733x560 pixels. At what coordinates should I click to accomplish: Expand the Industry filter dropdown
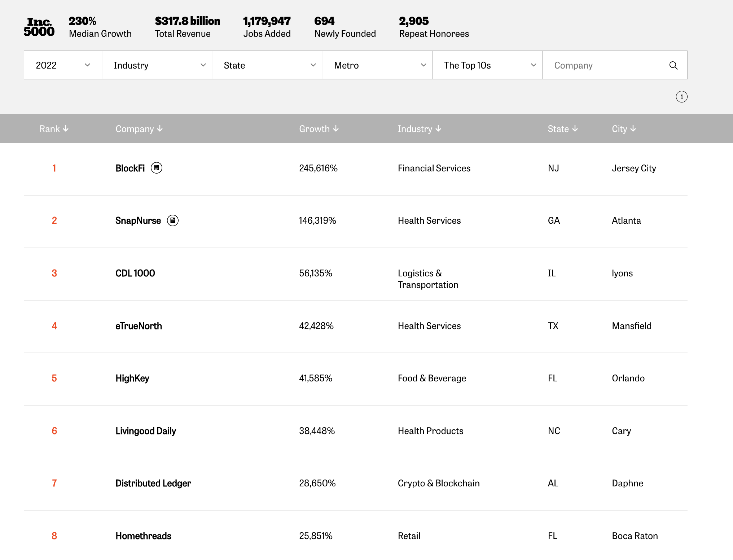tap(157, 65)
